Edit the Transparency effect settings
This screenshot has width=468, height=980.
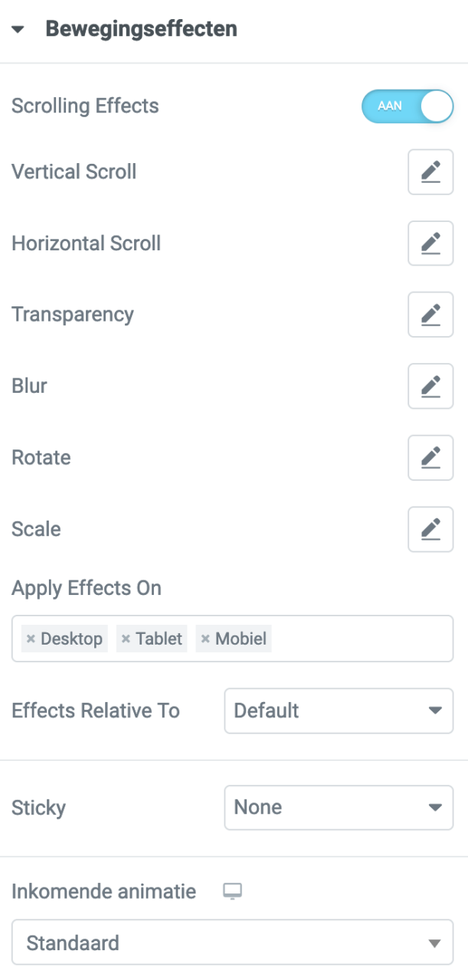(x=430, y=315)
